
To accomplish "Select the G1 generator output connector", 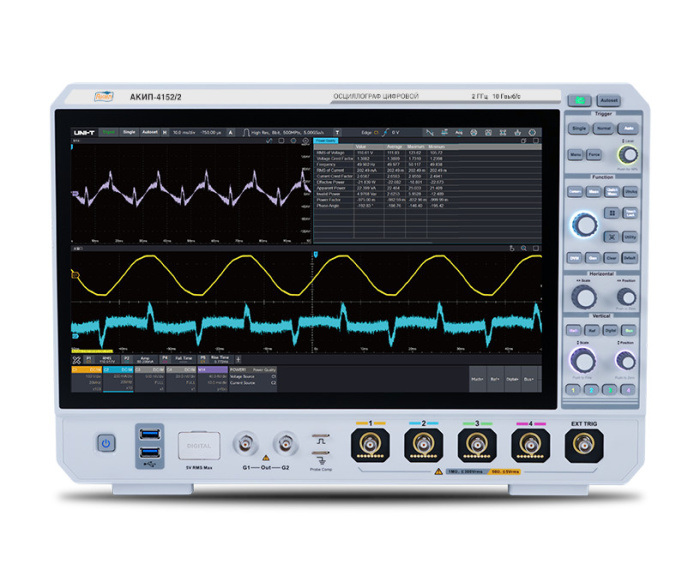I will 245,444.
